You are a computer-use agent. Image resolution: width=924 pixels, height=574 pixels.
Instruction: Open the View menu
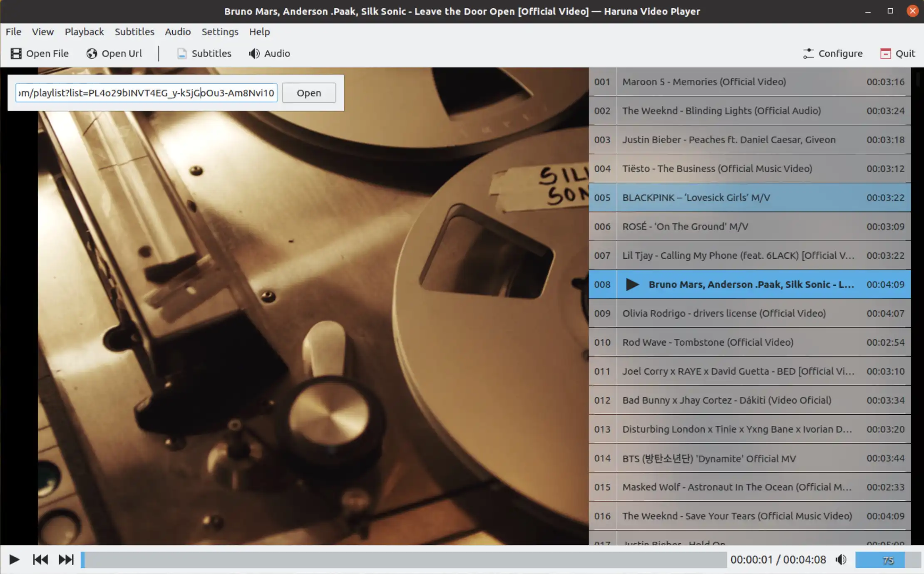[x=43, y=32]
